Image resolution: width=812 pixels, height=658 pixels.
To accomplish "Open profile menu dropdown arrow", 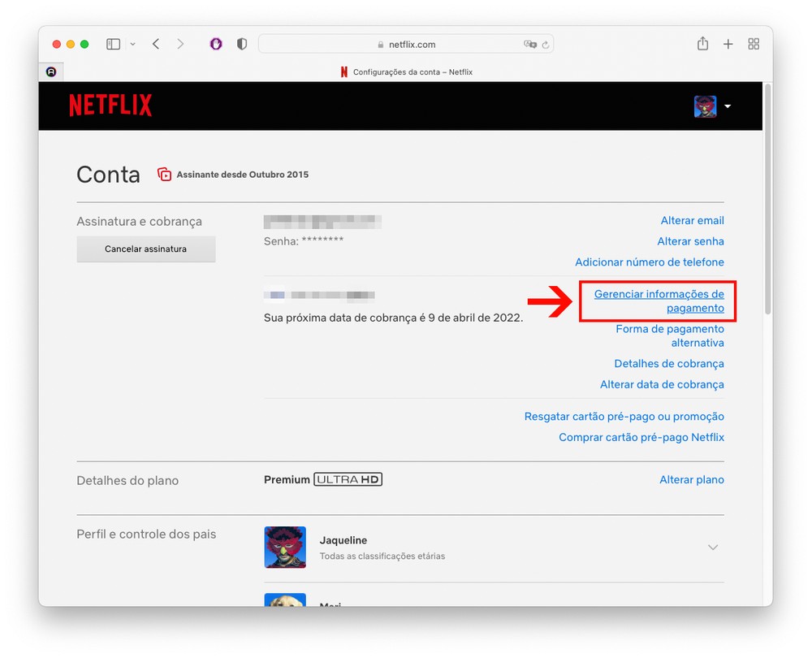I will point(728,106).
